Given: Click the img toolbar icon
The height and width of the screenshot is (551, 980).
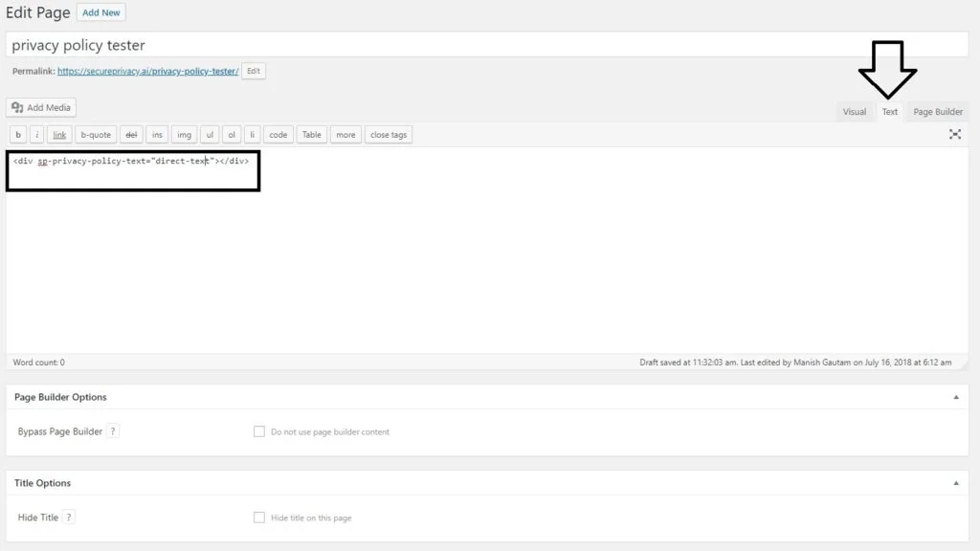Looking at the screenshot, I should 184,134.
